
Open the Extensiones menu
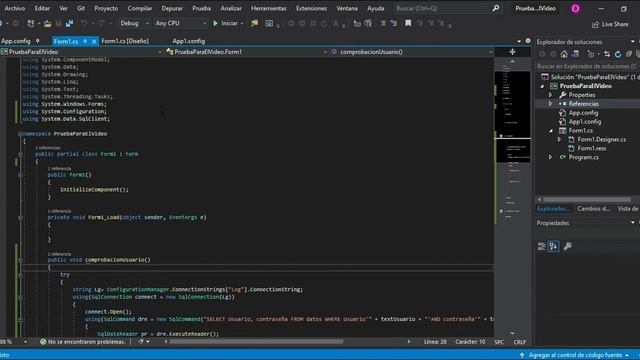pyautogui.click(x=311, y=8)
